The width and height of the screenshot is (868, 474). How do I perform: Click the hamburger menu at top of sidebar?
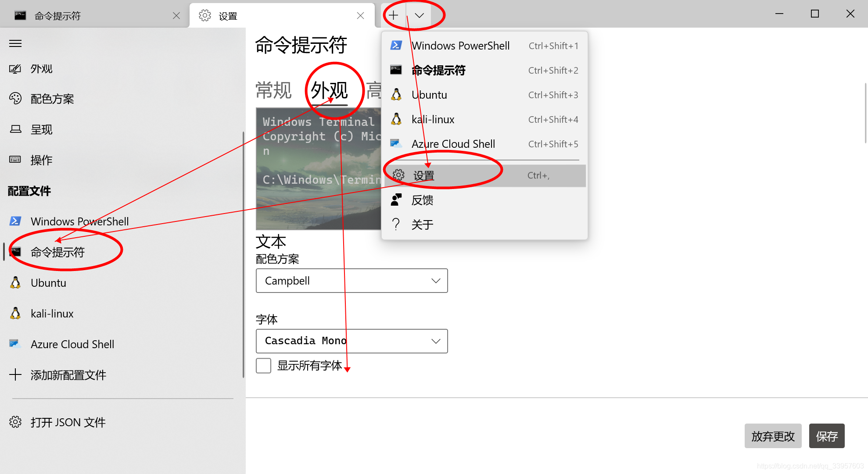coord(15,43)
